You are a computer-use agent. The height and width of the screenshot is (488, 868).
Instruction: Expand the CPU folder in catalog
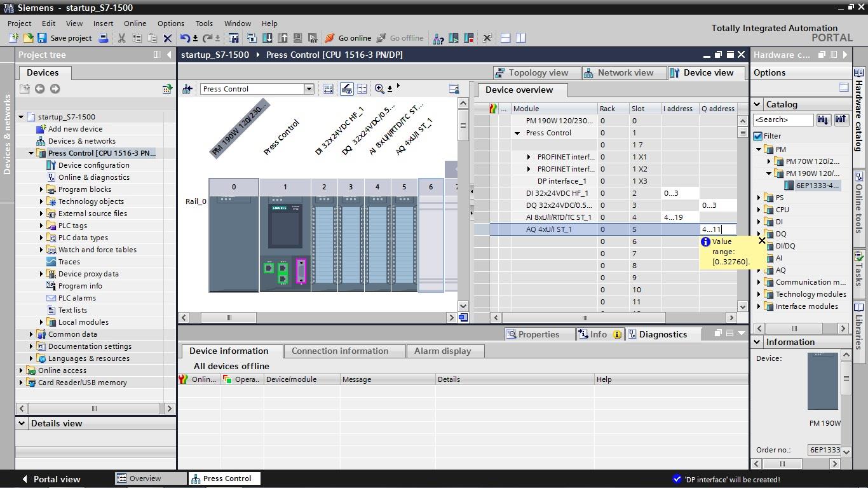(x=759, y=210)
